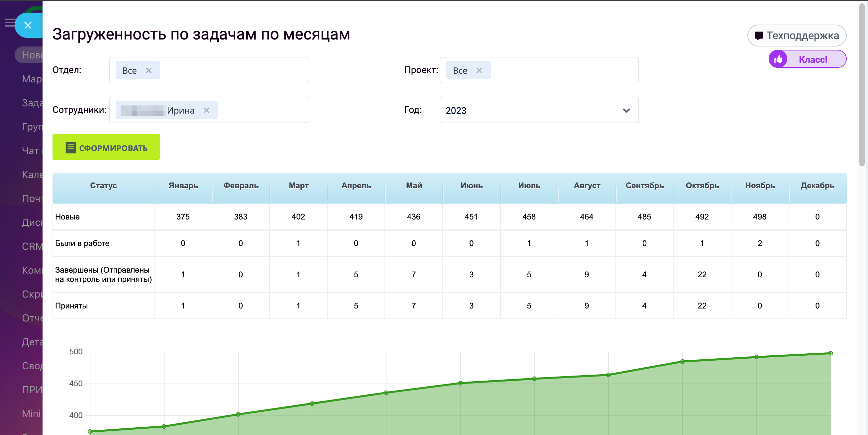Close the report panel with X button

(28, 25)
